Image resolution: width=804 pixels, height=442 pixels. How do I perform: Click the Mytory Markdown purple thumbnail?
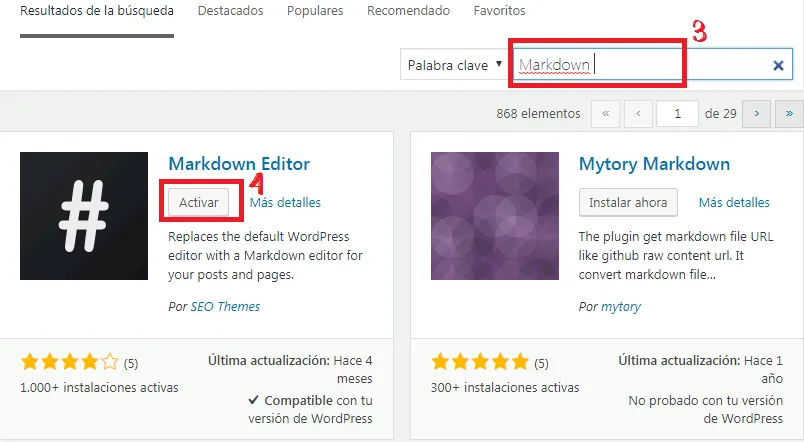[x=495, y=216]
